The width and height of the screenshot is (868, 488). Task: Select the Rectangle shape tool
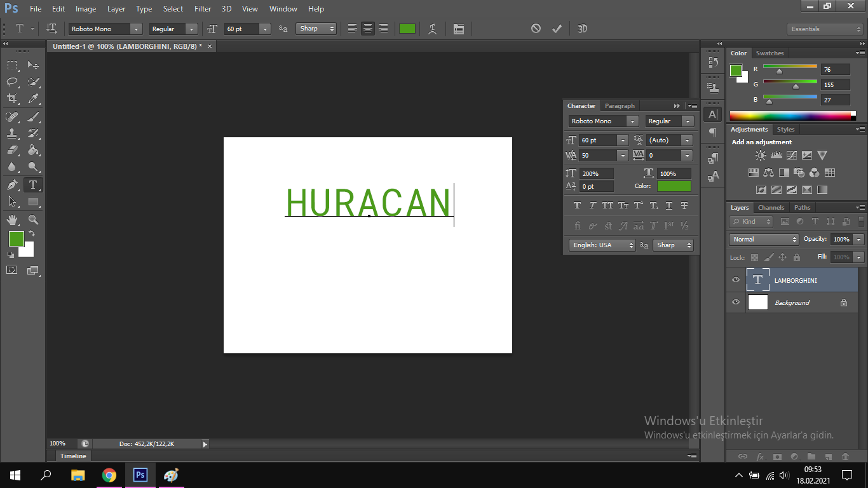click(x=34, y=201)
